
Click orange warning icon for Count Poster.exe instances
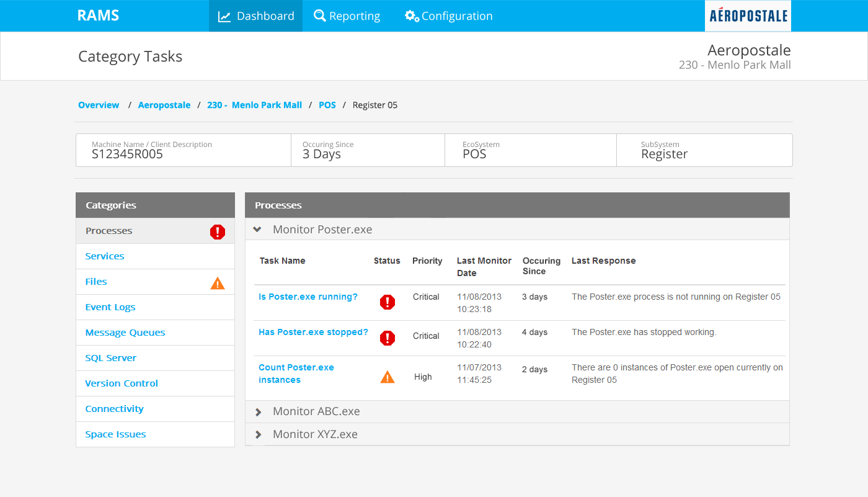[x=387, y=377]
